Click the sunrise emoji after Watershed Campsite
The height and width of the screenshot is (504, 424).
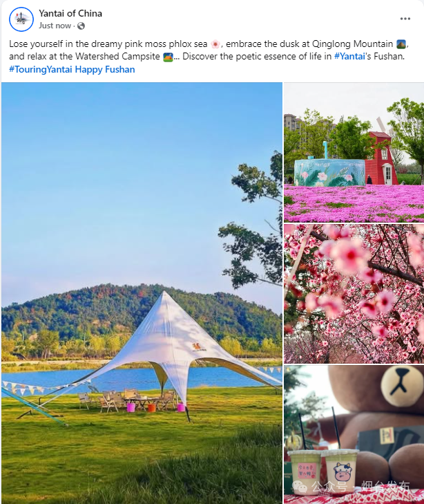[x=168, y=57]
